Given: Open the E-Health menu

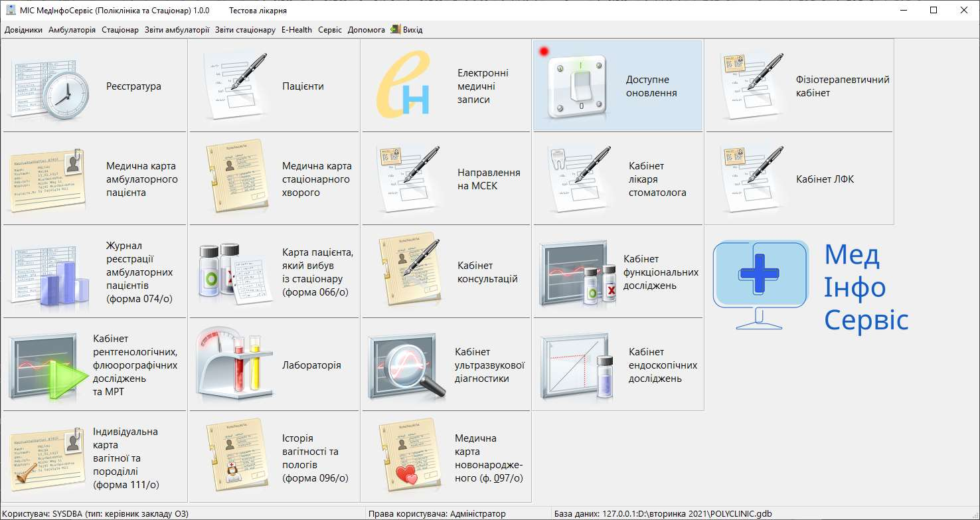Looking at the screenshot, I should click(x=297, y=30).
